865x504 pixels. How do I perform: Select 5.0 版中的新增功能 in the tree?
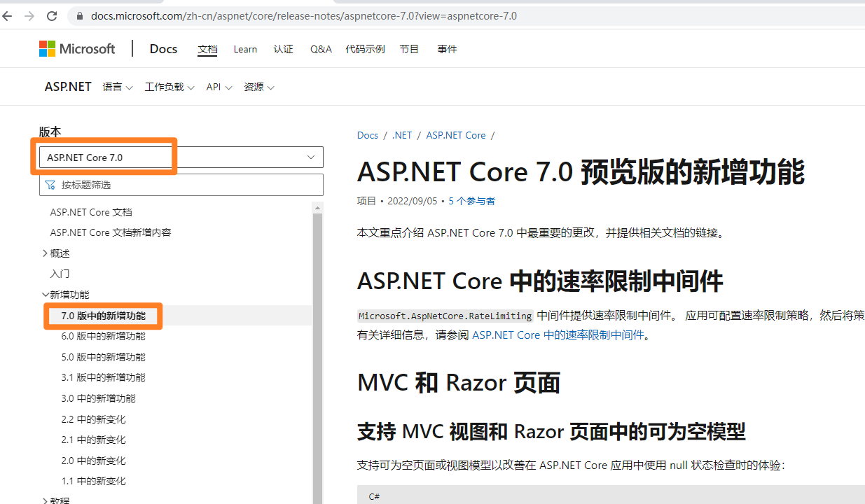tap(104, 357)
